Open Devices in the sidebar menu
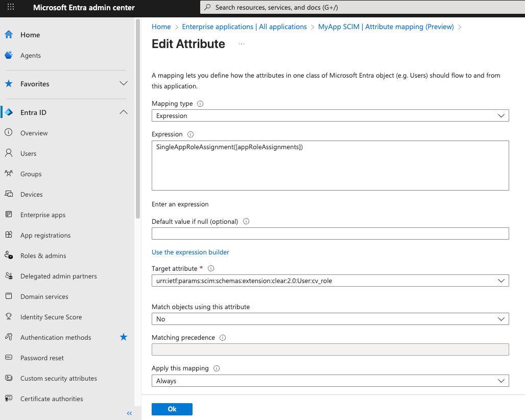The image size is (525, 420). coord(32,194)
